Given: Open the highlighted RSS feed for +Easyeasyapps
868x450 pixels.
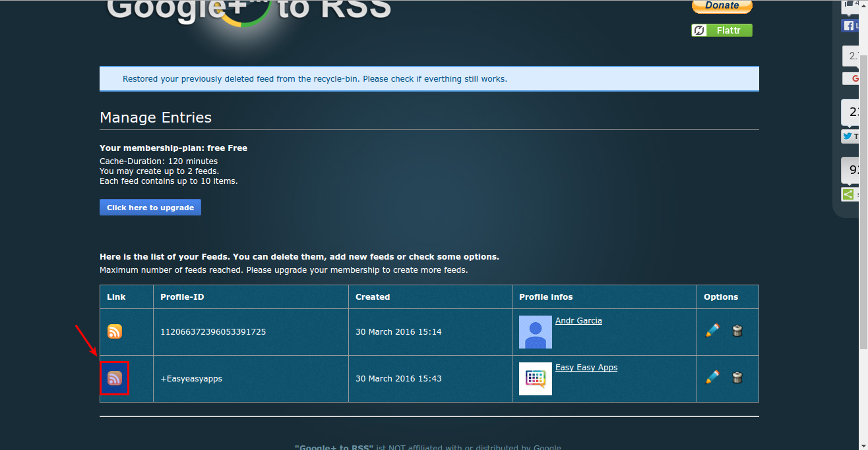Looking at the screenshot, I should (115, 378).
